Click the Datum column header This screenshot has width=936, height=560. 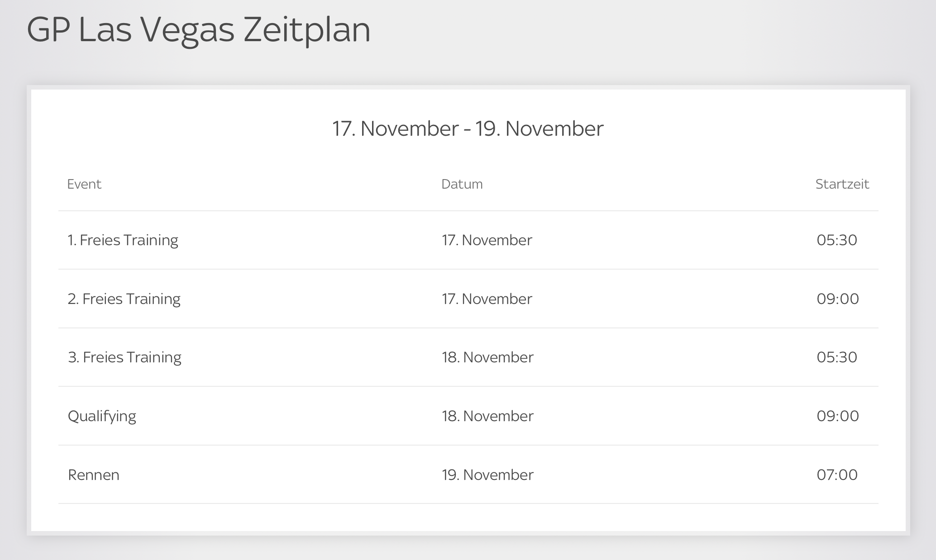[x=462, y=184]
